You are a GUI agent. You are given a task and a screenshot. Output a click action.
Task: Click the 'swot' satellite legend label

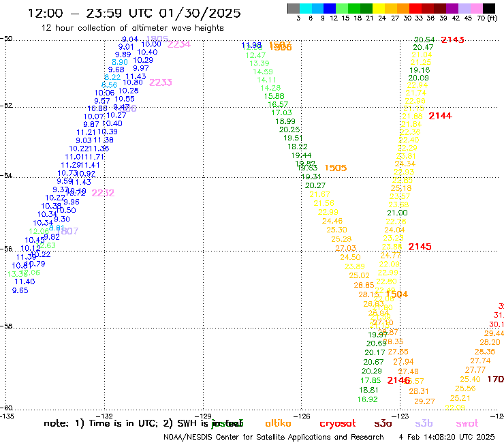pos(467,424)
